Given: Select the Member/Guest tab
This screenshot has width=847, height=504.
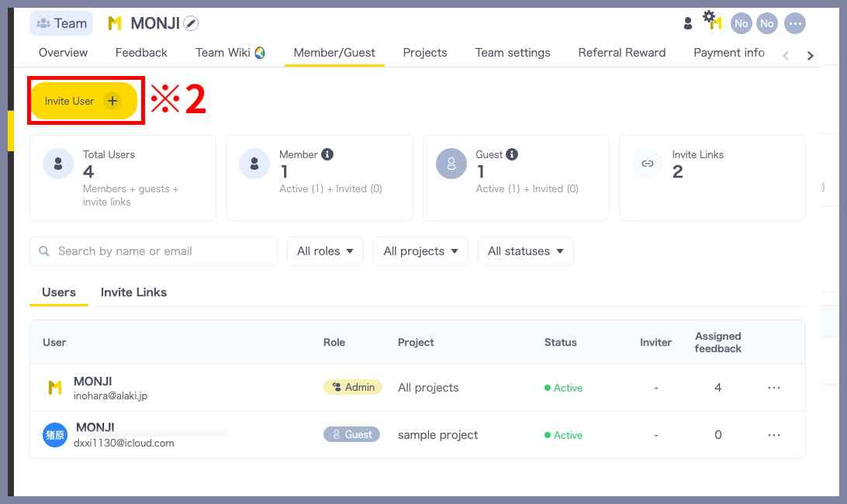Looking at the screenshot, I should click(x=334, y=53).
